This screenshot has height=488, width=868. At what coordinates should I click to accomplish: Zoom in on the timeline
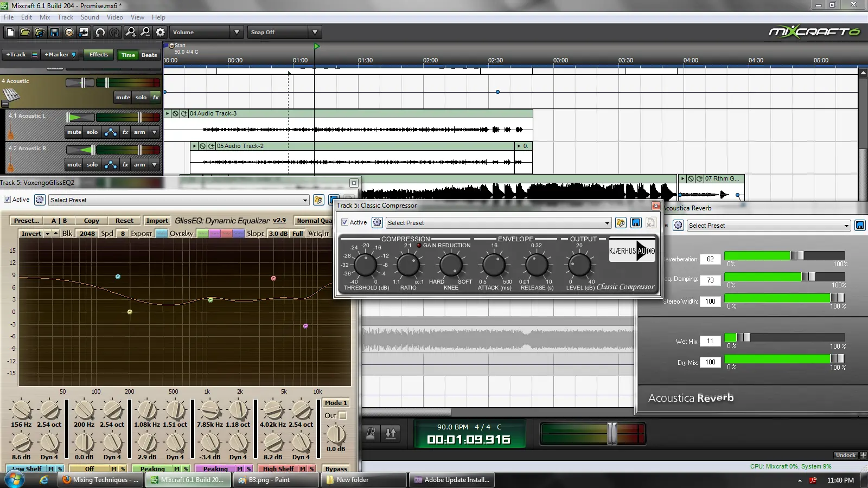(131, 33)
